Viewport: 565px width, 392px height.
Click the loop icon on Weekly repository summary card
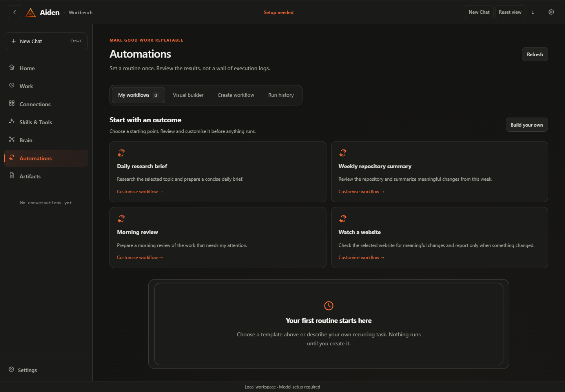(343, 153)
